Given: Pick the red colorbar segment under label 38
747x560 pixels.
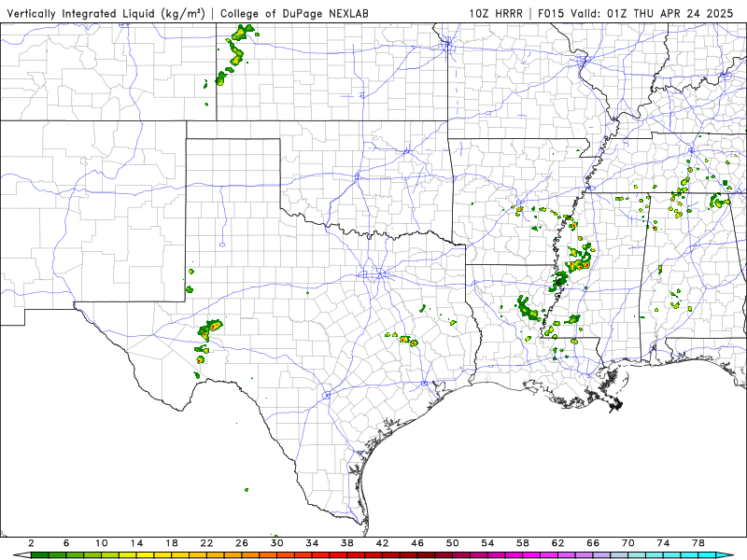Looking at the screenshot, I should click(356, 555).
